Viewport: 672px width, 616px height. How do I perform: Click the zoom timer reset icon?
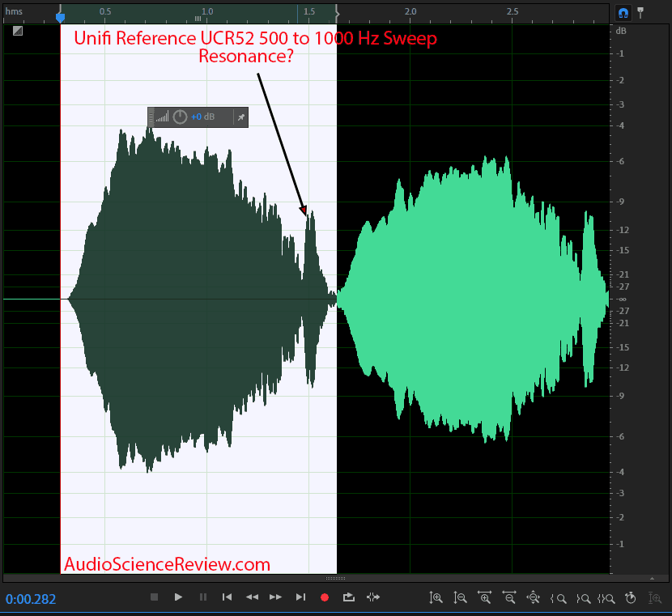click(631, 597)
